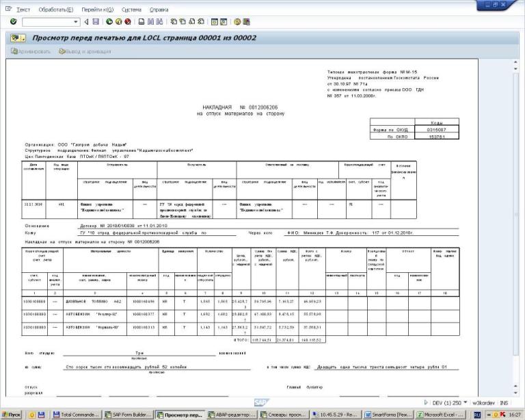The width and height of the screenshot is (525, 420).
Task: Click the Организация ООО Газпром добыча Надым line
Action: (76, 145)
